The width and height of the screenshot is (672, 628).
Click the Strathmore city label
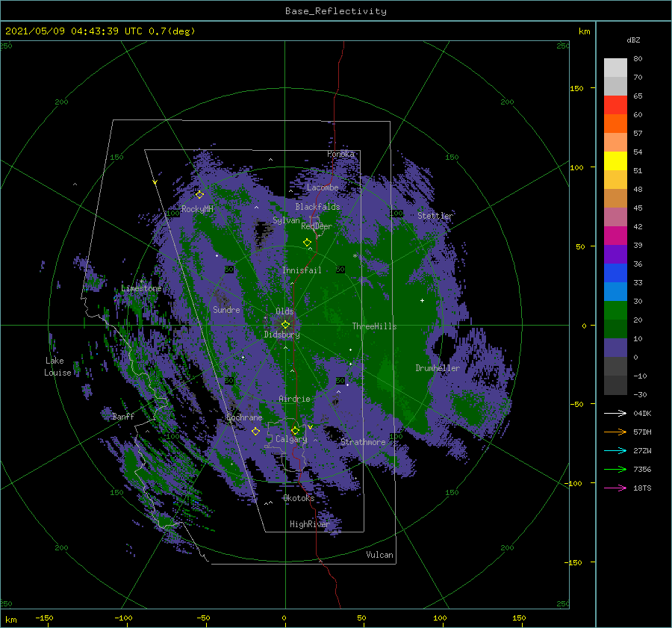[x=363, y=442]
